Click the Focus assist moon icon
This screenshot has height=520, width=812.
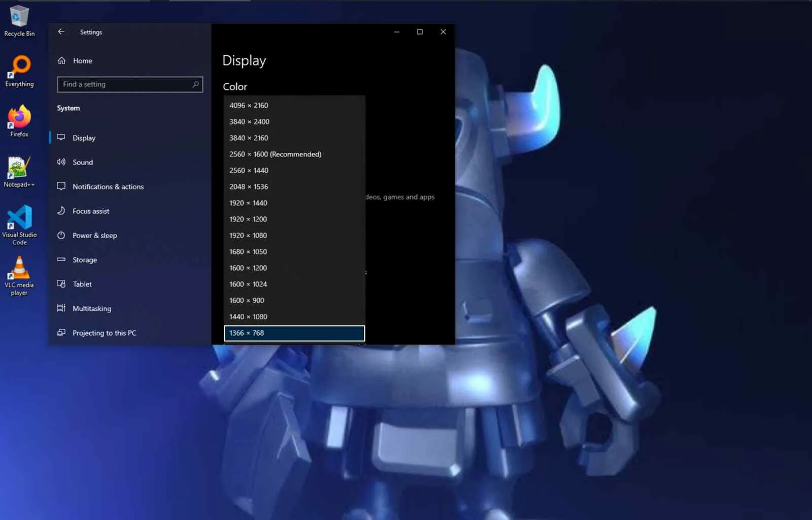(x=61, y=211)
